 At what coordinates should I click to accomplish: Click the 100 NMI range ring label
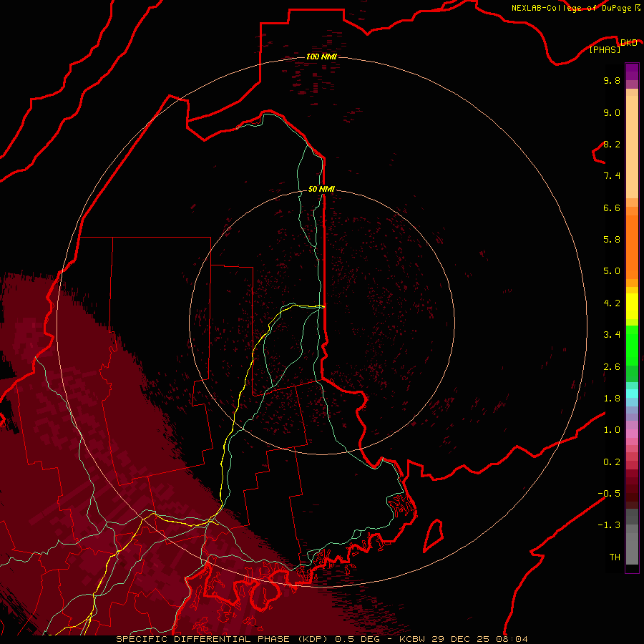(321, 57)
